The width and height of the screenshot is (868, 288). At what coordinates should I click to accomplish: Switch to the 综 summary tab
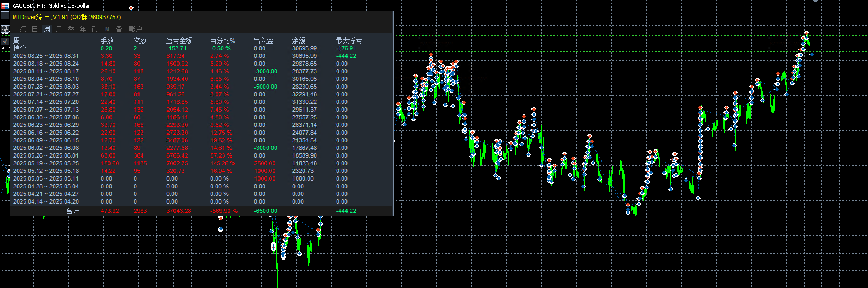point(22,29)
